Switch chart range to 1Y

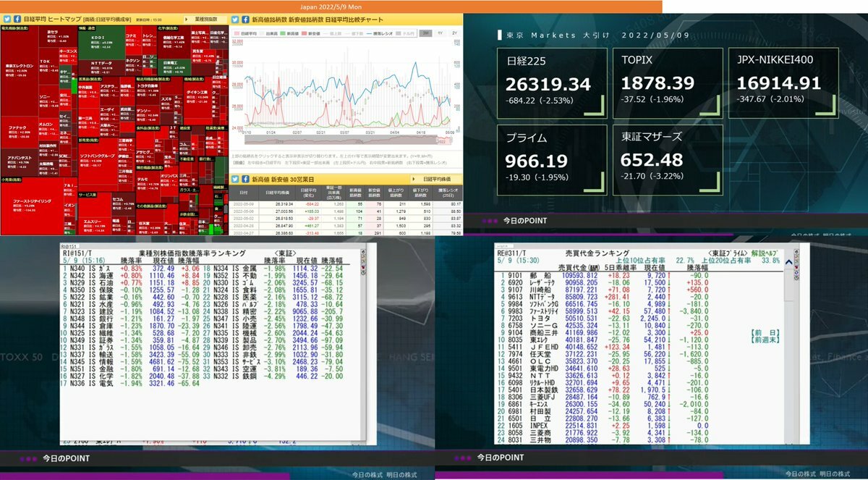pyautogui.click(x=440, y=33)
